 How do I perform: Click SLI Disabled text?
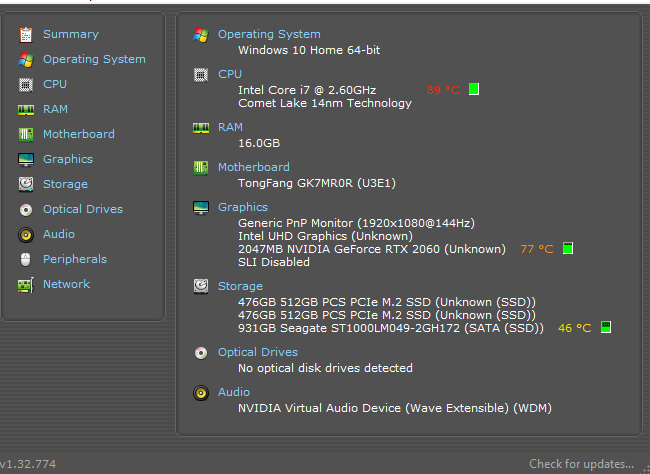274,262
